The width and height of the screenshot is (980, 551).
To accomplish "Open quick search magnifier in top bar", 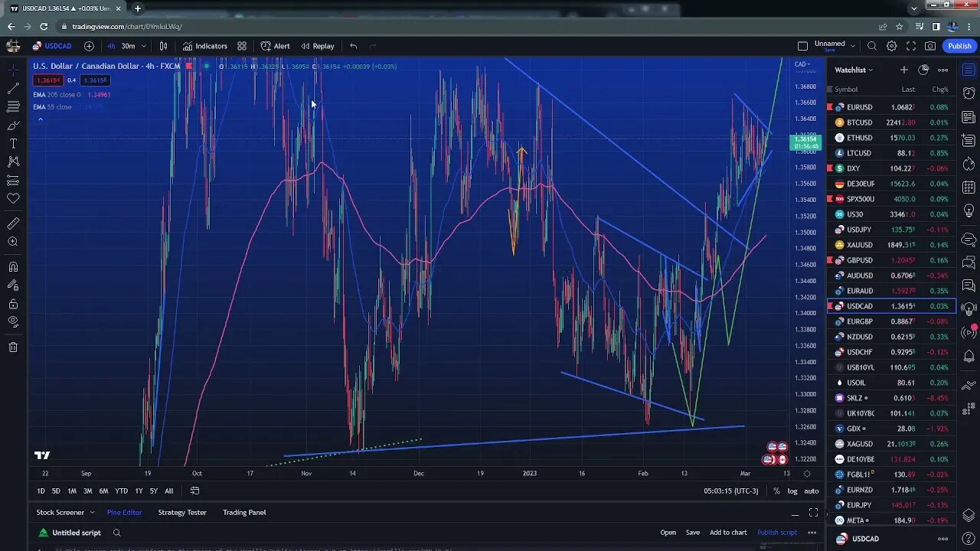I will [x=872, y=46].
